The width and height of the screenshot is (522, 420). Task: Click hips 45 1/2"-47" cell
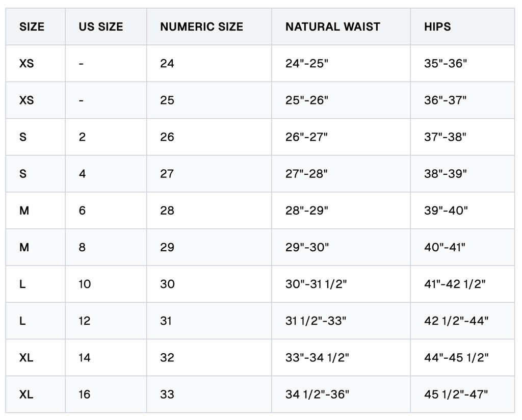tap(462, 395)
